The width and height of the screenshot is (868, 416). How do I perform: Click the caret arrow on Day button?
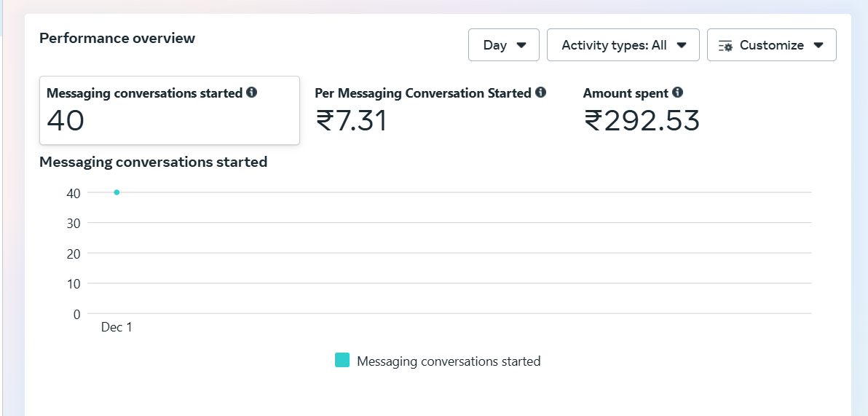point(521,45)
